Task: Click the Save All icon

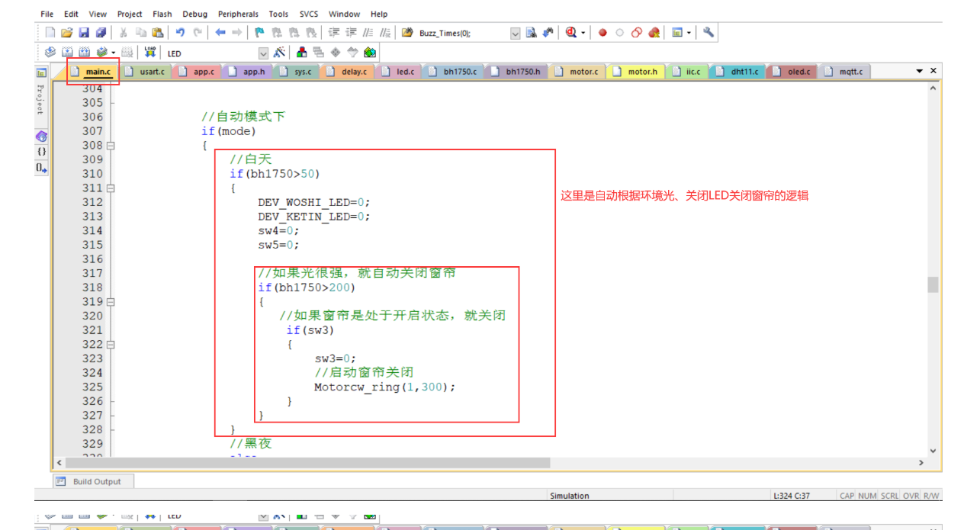Action: (99, 33)
